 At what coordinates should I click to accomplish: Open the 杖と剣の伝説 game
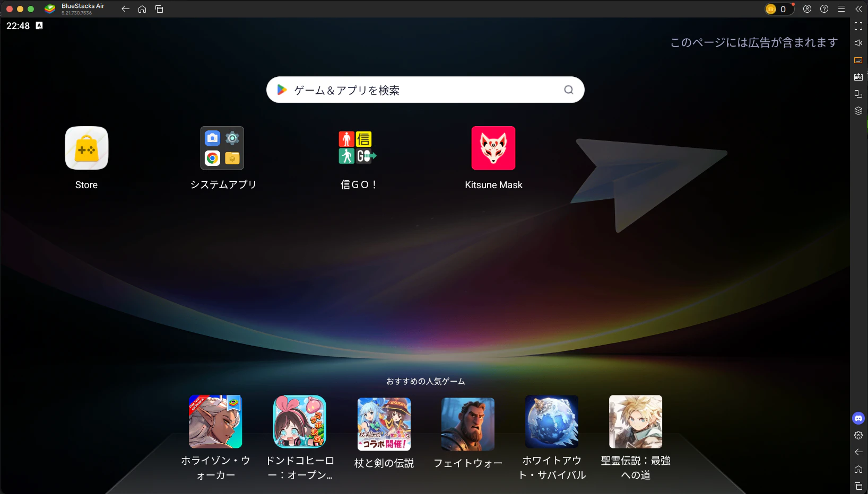[384, 425]
